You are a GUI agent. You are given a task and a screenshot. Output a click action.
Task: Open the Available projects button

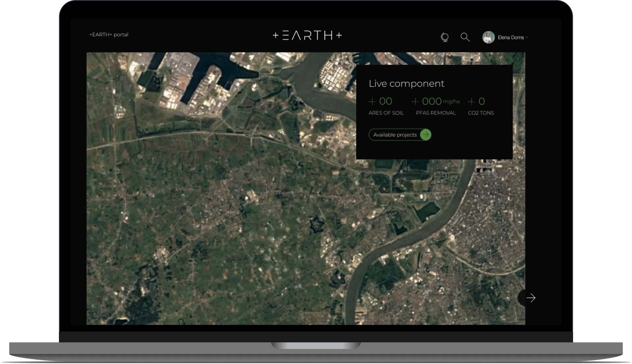pos(395,135)
